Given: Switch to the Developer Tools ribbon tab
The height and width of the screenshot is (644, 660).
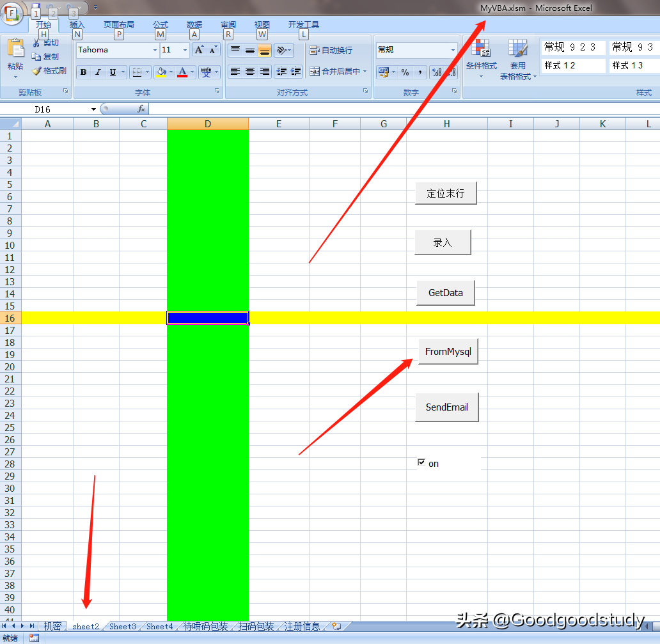Looking at the screenshot, I should coord(303,25).
